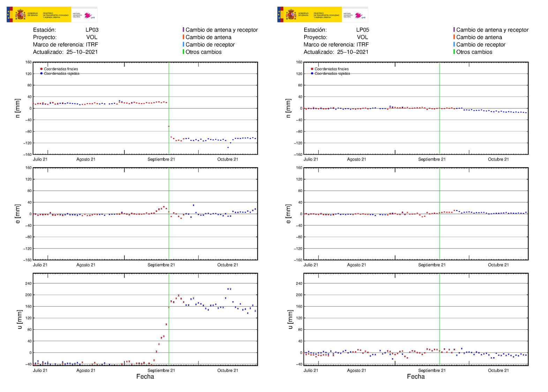The image size is (548, 392).
Task: Click '240' tick on LP05 u chart axis
Action: click(x=299, y=283)
